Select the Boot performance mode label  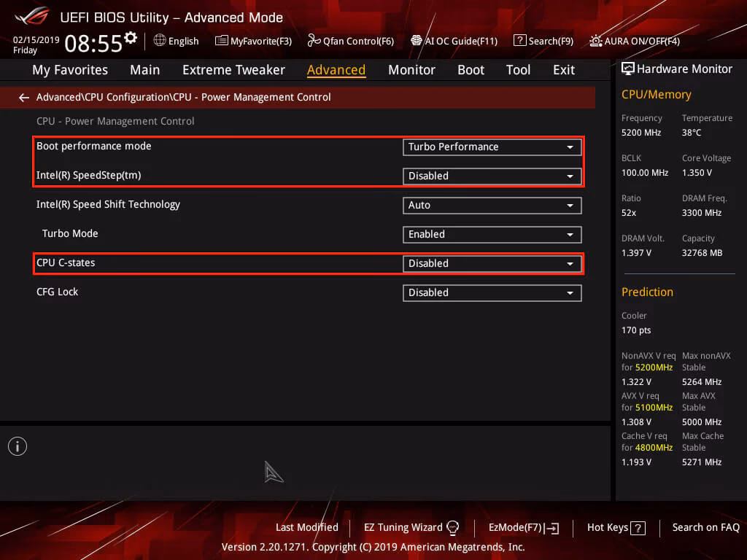click(94, 146)
